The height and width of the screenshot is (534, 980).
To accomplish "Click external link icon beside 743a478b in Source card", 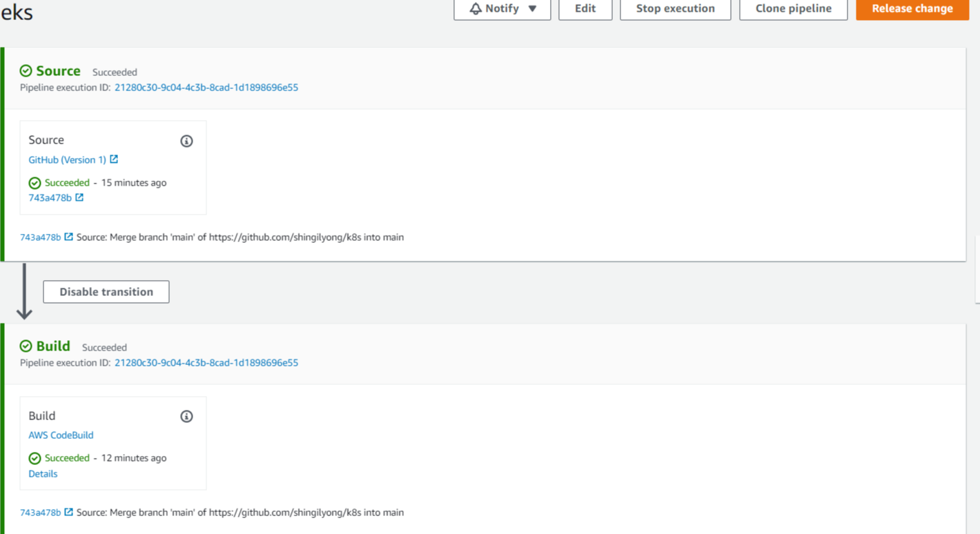I will pyautogui.click(x=79, y=197).
